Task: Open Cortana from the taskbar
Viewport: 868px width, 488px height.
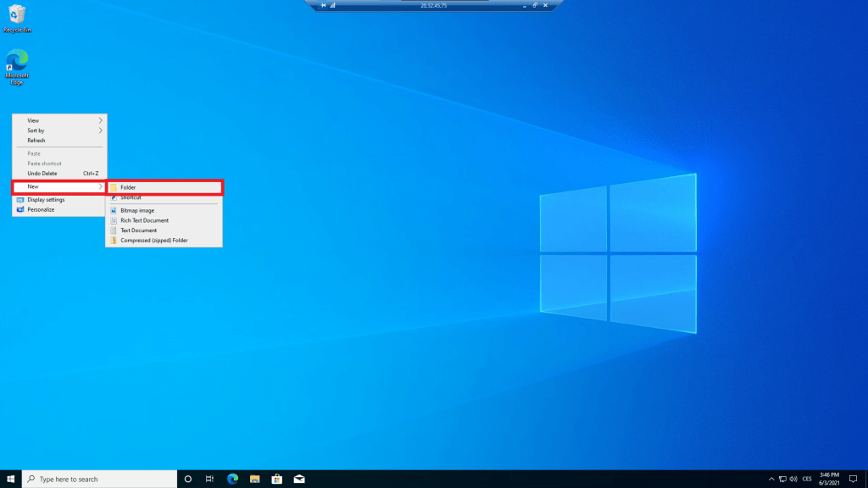Action: [188, 479]
